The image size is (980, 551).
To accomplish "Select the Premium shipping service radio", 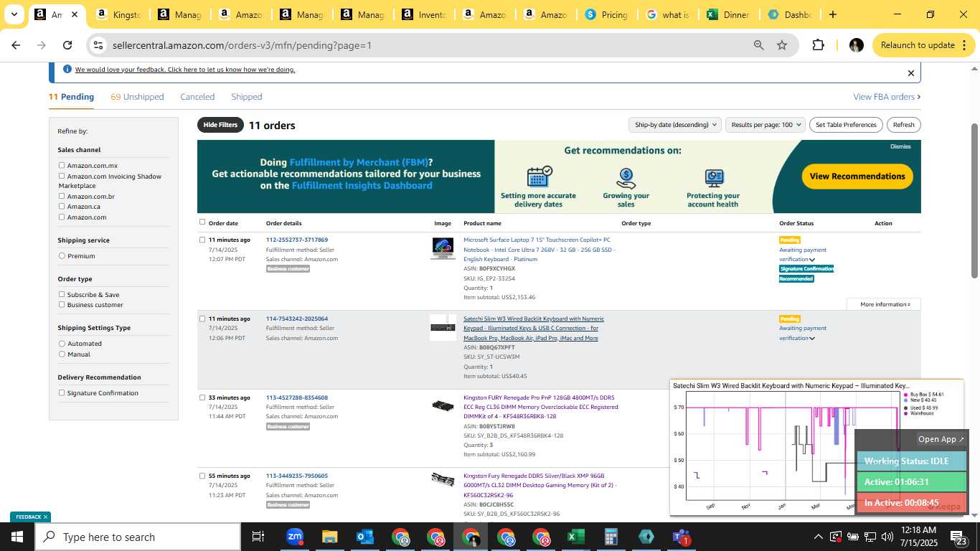I will pyautogui.click(x=62, y=256).
